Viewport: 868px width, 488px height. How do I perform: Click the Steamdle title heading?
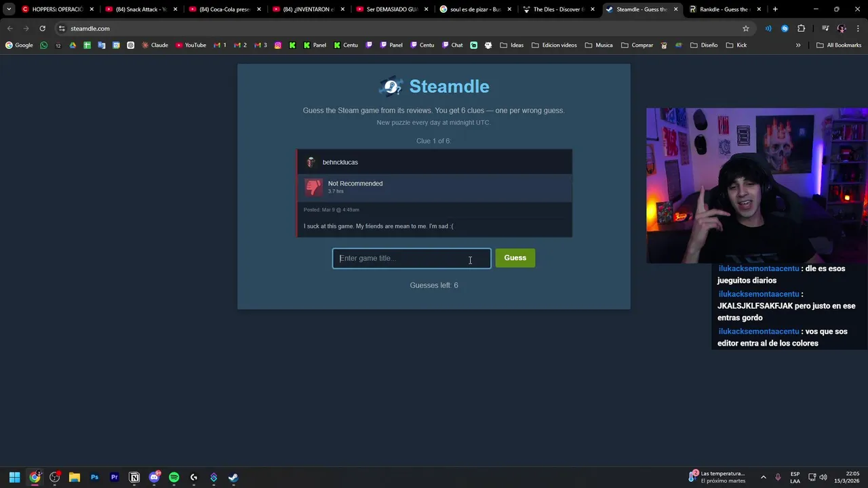pos(449,86)
